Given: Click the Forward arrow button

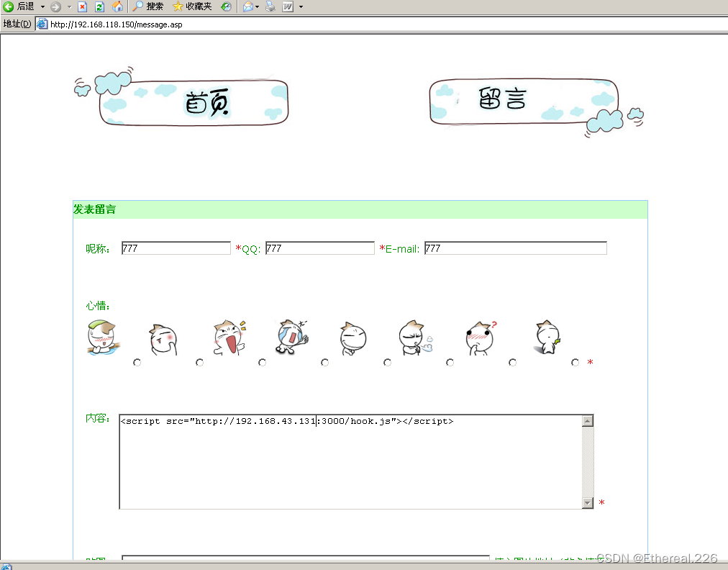Looking at the screenshot, I should tap(55, 6).
